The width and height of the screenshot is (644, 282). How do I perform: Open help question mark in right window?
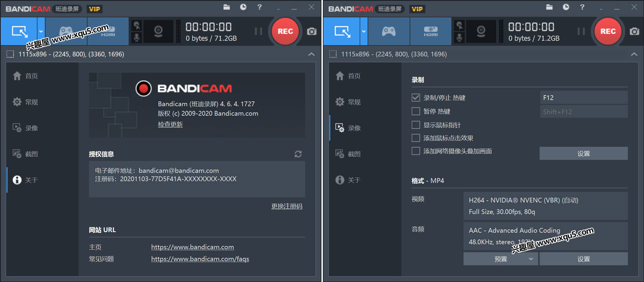(582, 7)
